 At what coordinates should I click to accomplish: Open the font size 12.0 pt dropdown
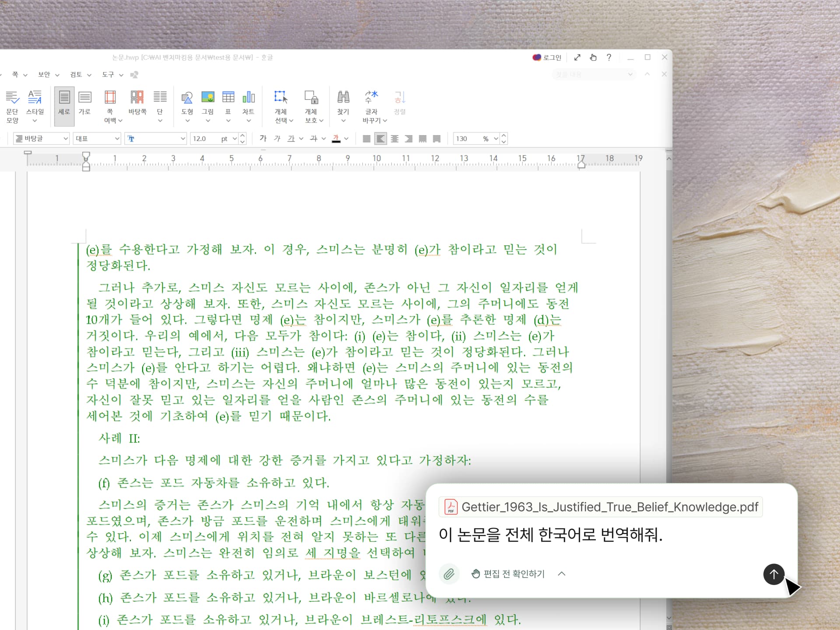pos(234,139)
